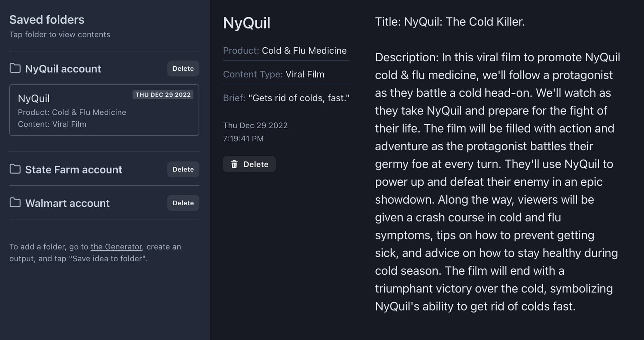
Task: Click the Product: Cold & Flu Medicine field
Action: point(285,51)
